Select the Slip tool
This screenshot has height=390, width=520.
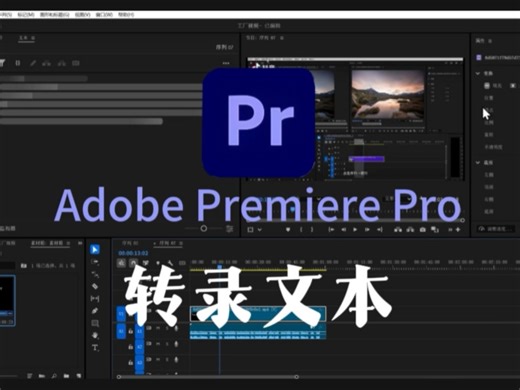95,299
